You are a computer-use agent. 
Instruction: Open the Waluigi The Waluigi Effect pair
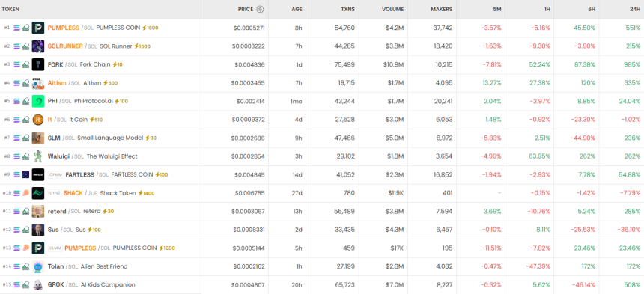92,156
